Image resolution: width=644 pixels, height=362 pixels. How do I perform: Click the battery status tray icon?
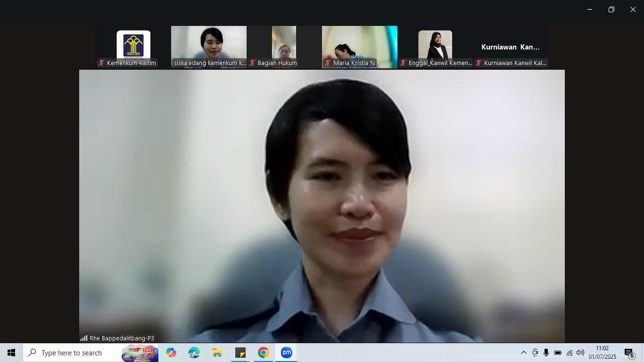point(558,353)
